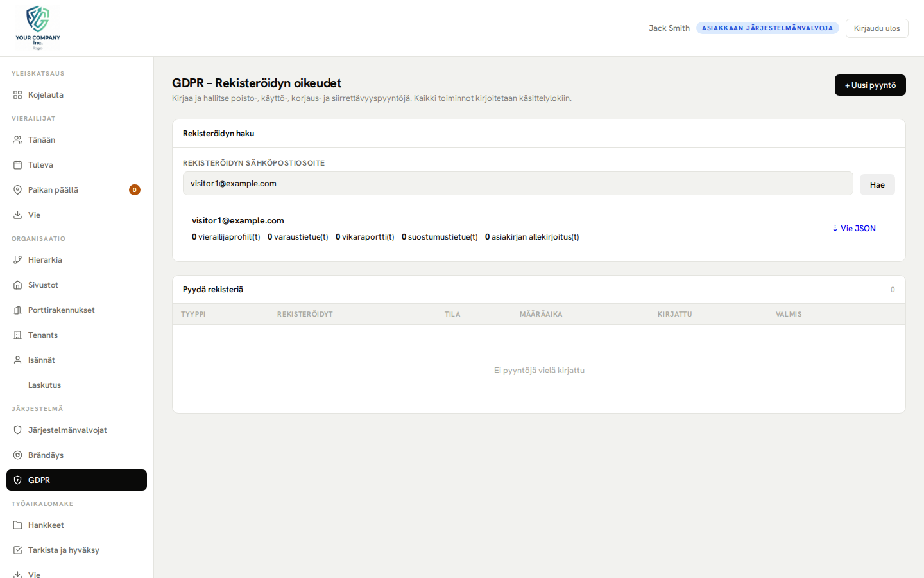Open the Tuleva calendar icon
This screenshot has height=578, width=924.
coord(17,164)
